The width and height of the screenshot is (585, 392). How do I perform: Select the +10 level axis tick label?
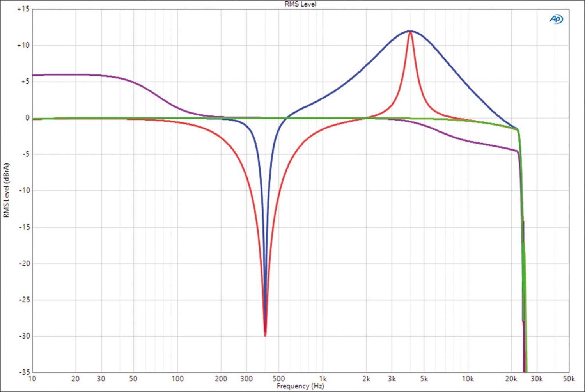(23, 45)
